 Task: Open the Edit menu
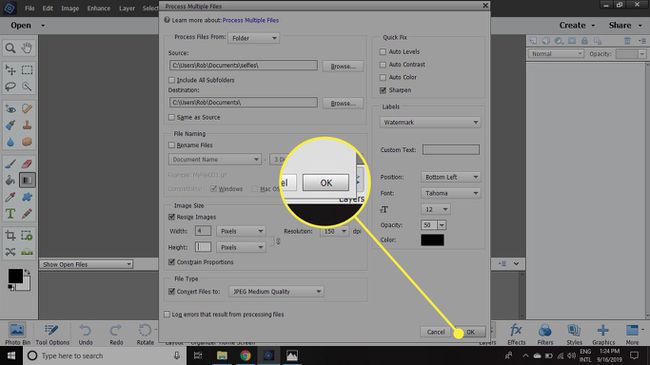click(48, 8)
